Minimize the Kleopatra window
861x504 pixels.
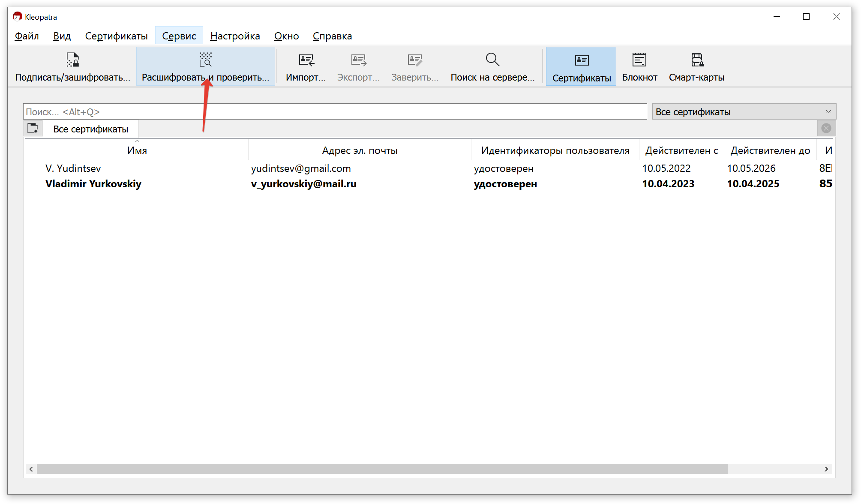[x=777, y=17]
